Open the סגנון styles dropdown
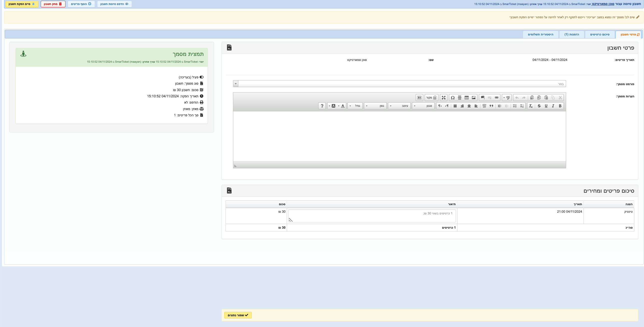 coord(423,106)
